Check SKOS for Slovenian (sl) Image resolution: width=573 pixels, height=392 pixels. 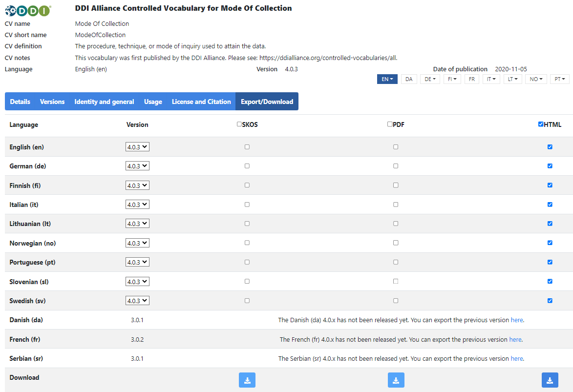point(247,281)
